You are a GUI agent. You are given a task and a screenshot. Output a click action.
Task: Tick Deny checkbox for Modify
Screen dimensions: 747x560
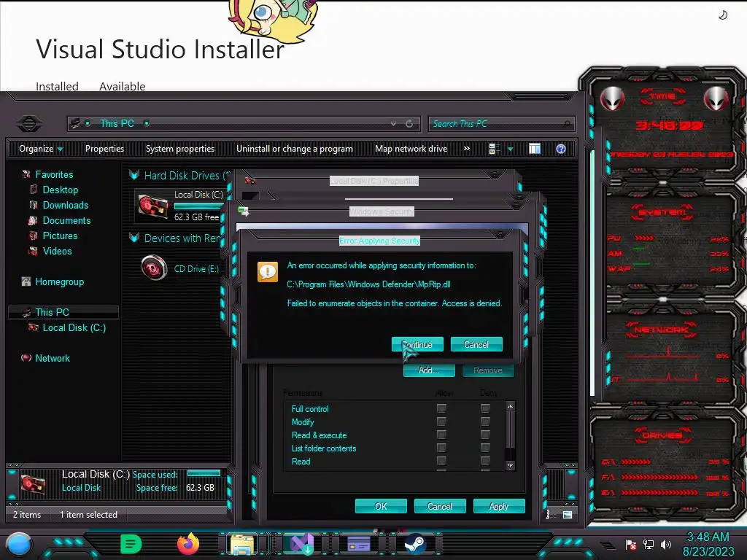(485, 421)
